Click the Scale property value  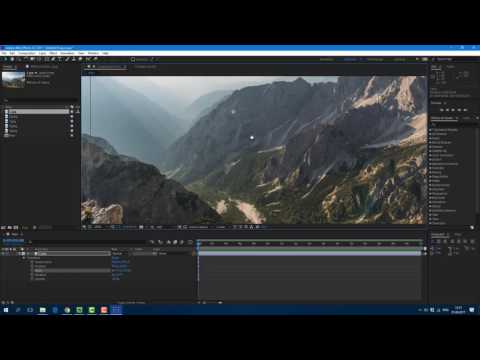[x=122, y=270]
